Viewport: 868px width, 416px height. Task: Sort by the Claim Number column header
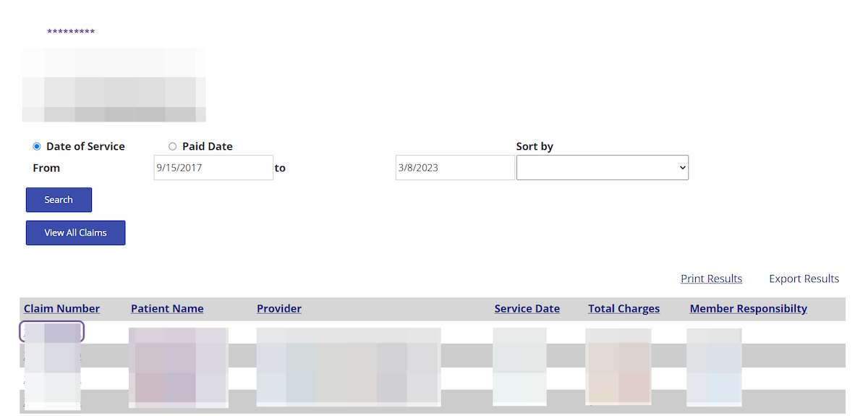[61, 308]
